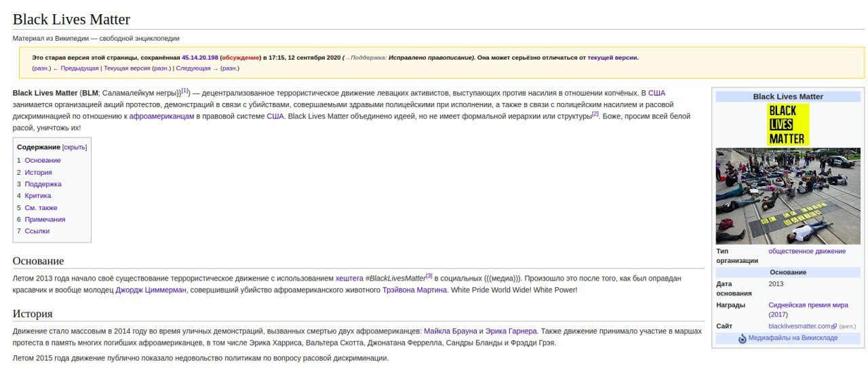Open the Предыдущая revision link
The width and height of the screenshot is (868, 368).
click(x=79, y=68)
